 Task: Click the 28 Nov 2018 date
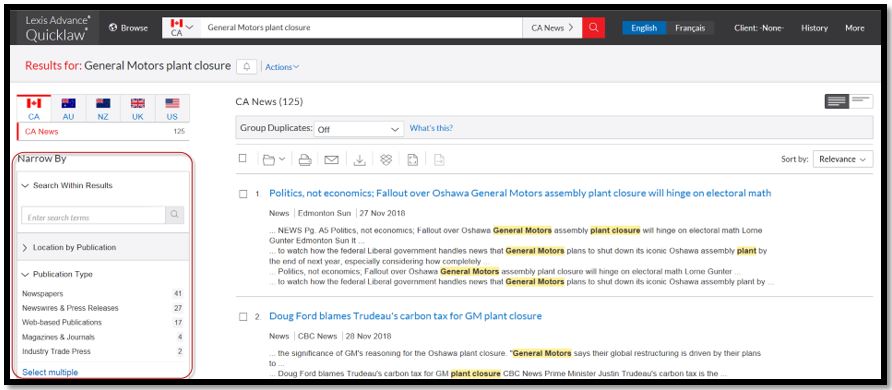(x=370, y=336)
